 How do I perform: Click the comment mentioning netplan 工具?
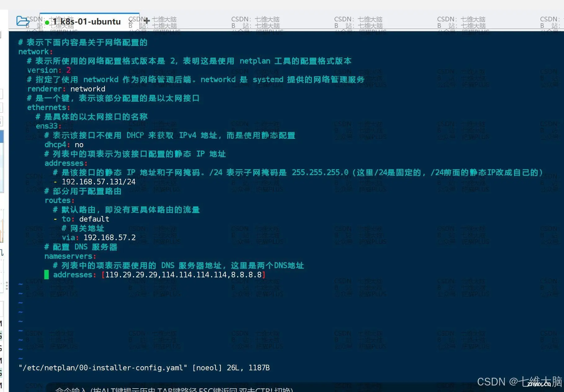pyautogui.click(x=189, y=61)
